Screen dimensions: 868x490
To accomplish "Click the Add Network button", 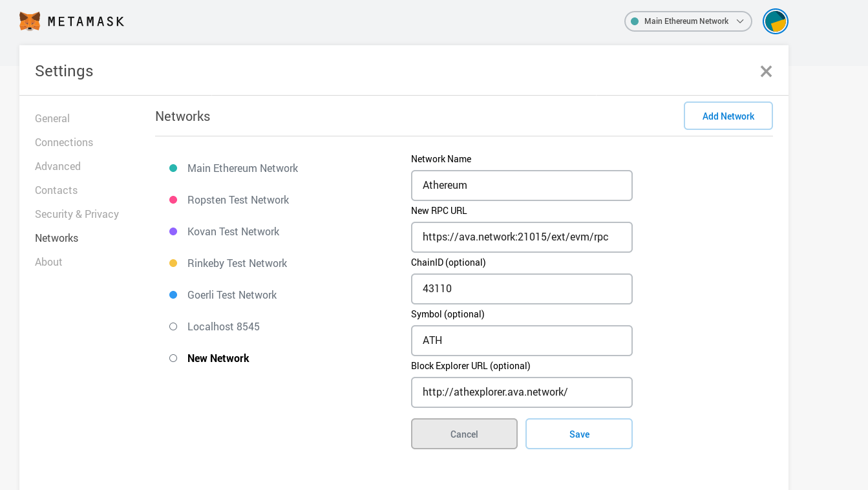I will pyautogui.click(x=728, y=116).
